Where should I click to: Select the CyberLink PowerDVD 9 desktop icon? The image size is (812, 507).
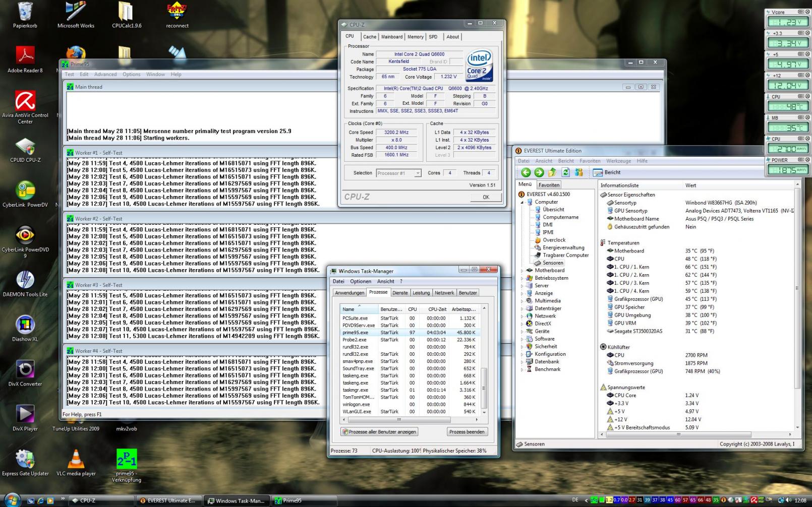(25, 242)
